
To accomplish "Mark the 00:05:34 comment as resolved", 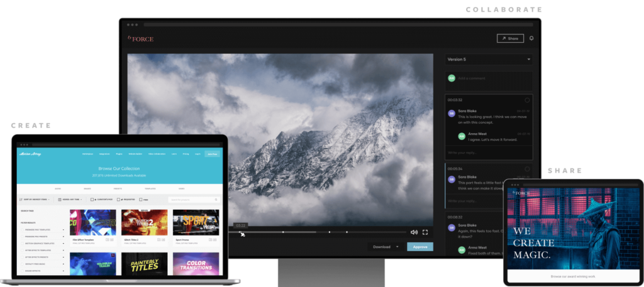I will coord(528,169).
